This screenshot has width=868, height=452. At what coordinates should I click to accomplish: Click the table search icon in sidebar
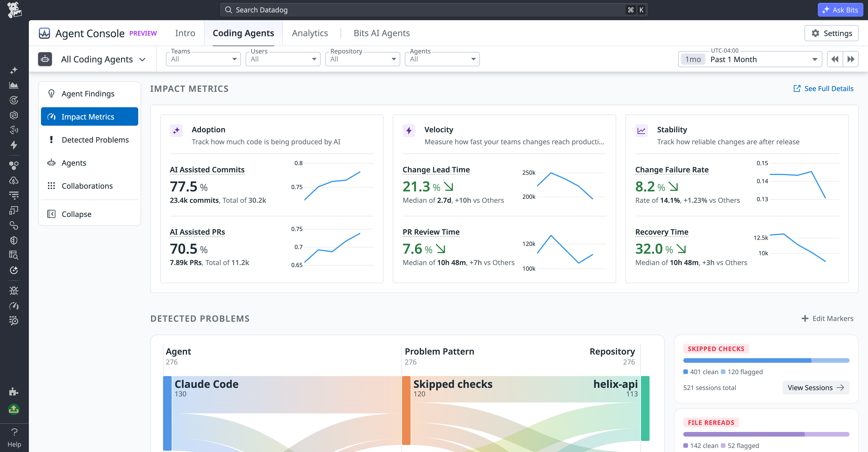click(x=14, y=255)
